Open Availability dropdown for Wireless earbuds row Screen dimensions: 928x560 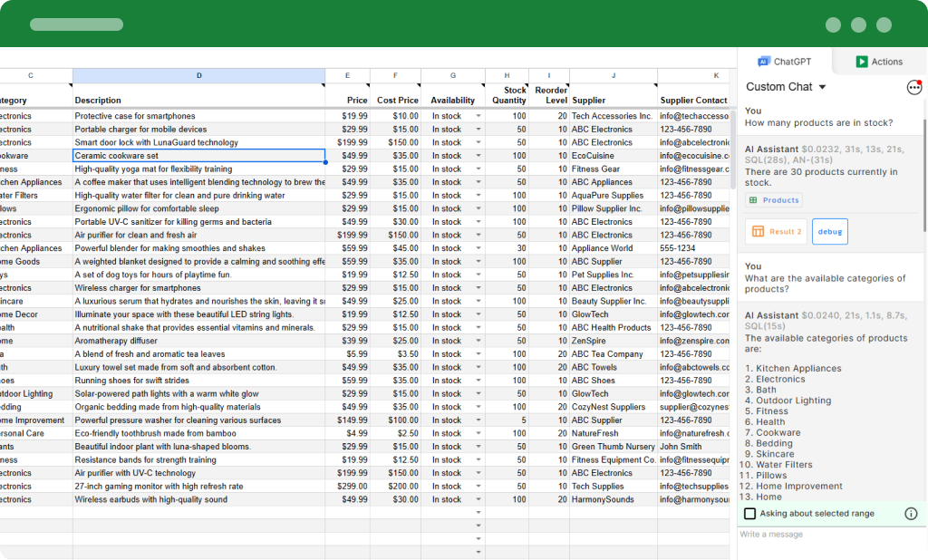pyautogui.click(x=478, y=499)
